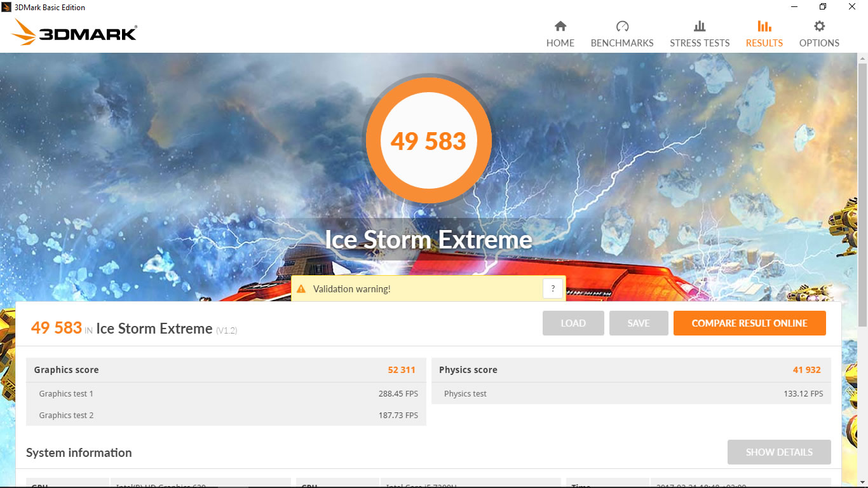The width and height of the screenshot is (868, 488).
Task: Click the System information heading
Action: pos(79,452)
